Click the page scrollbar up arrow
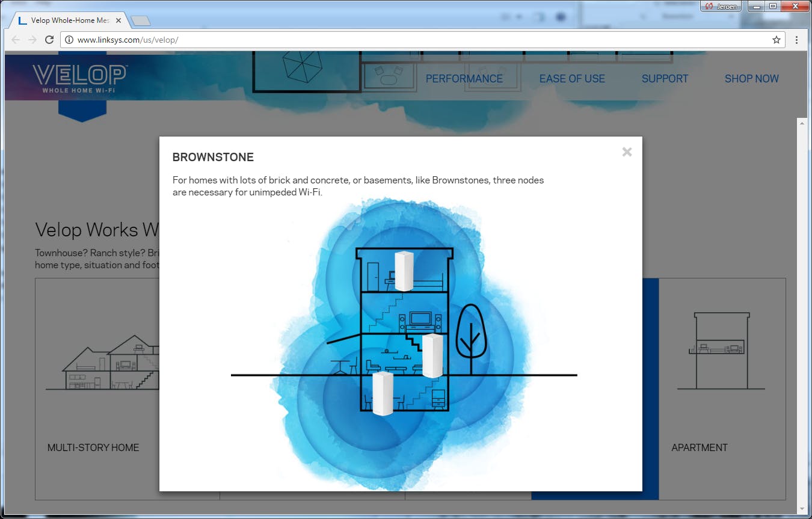The height and width of the screenshot is (519, 812). pos(801,123)
